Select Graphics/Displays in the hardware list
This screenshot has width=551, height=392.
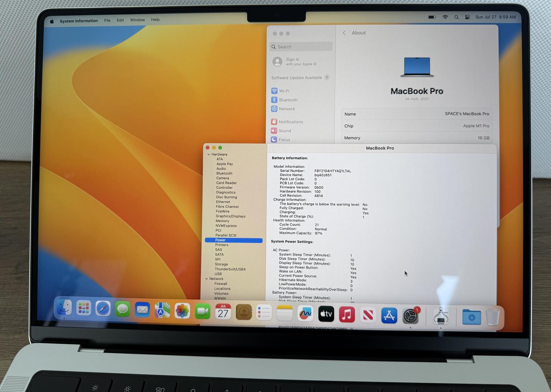(231, 216)
